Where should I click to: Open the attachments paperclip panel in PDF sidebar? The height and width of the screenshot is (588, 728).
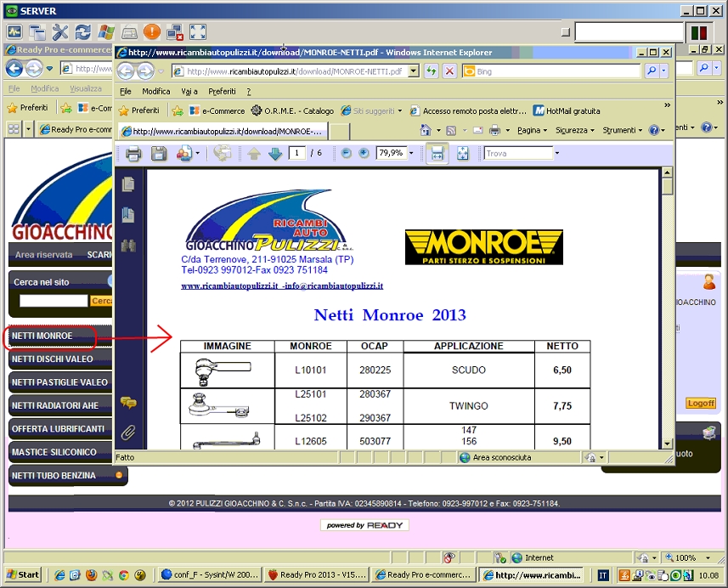(128, 433)
